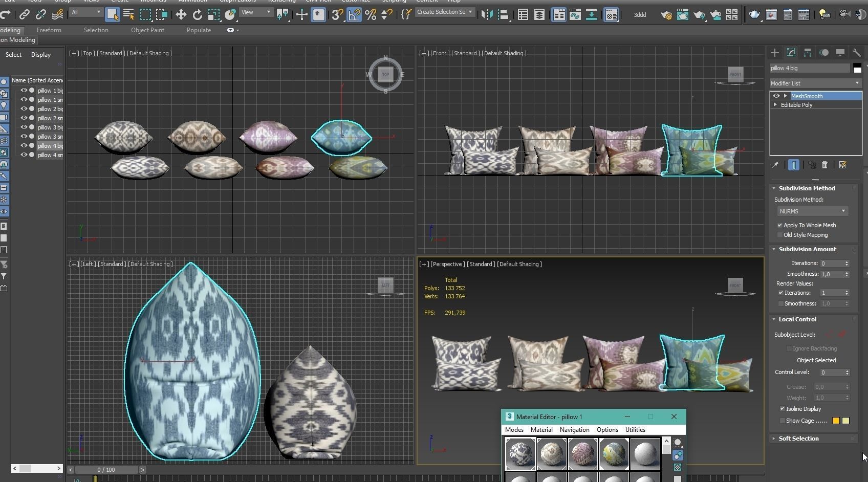The width and height of the screenshot is (868, 482).
Task: Expand MeshSmooth modifier sub-objects
Action: point(786,96)
